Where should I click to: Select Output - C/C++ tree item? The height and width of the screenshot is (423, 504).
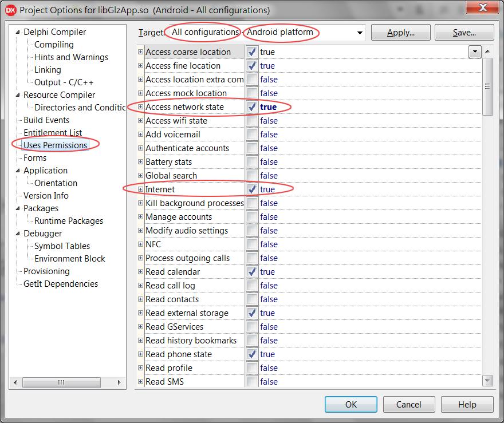(x=64, y=82)
